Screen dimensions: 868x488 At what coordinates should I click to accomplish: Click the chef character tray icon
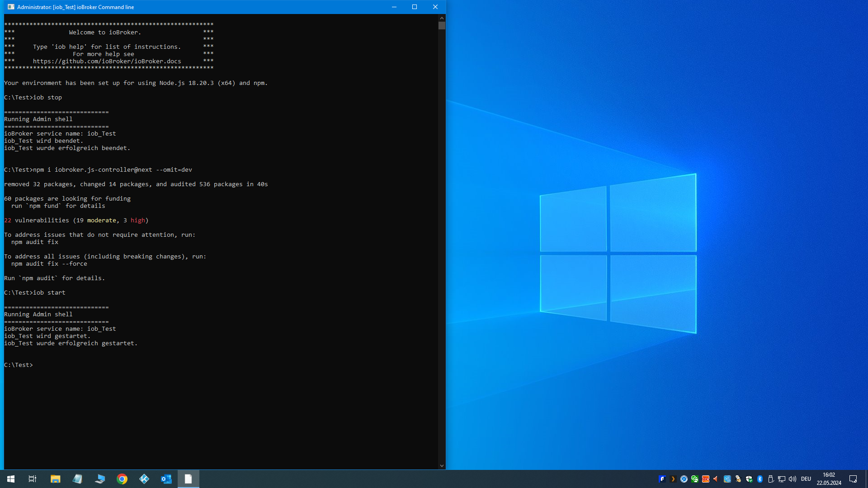tap(738, 479)
